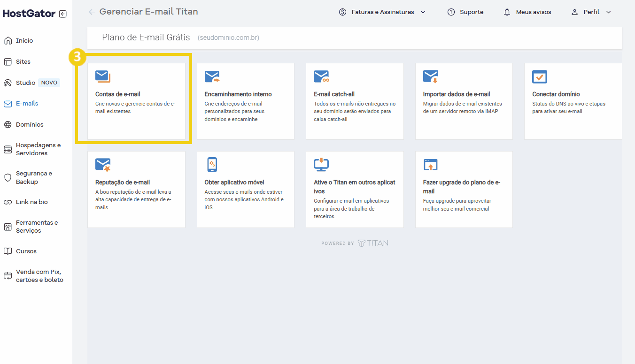Screen dimensions: 635x364
Task: Open the Domínios menu item
Action: (30, 125)
